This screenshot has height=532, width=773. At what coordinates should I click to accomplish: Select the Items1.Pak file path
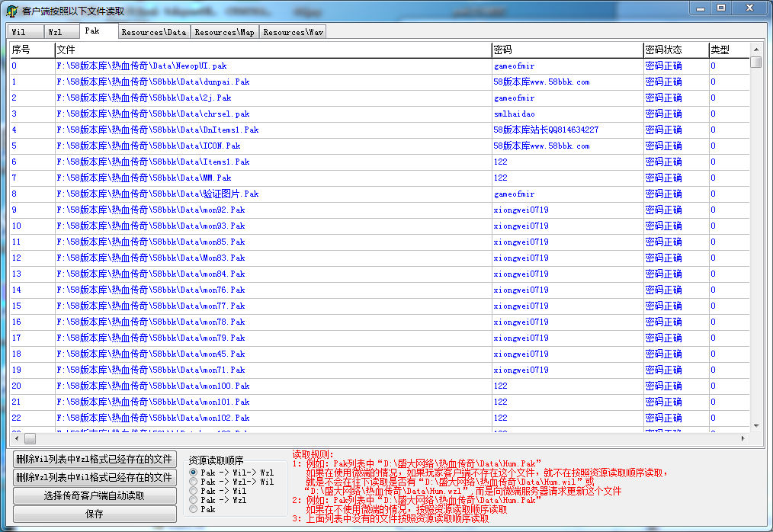point(152,162)
